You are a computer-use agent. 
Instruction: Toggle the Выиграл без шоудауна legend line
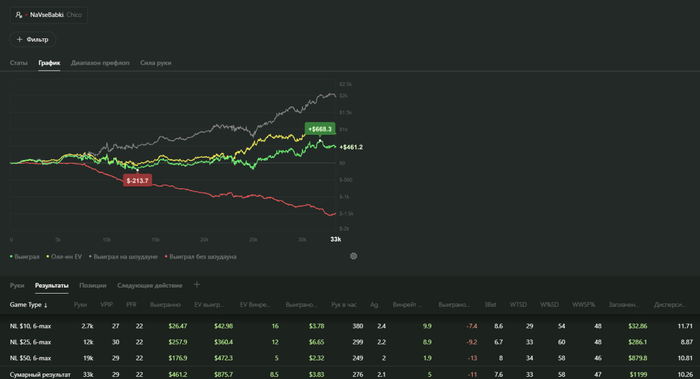[201, 257]
